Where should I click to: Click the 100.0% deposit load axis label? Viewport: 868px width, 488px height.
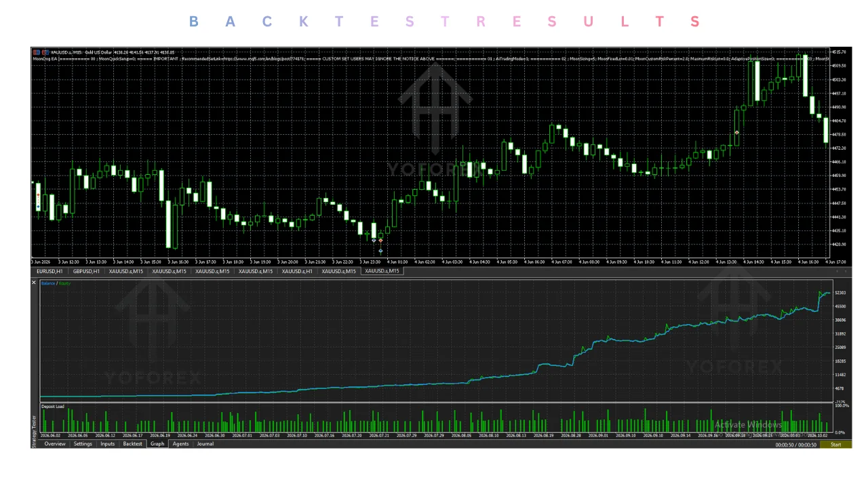coord(842,405)
